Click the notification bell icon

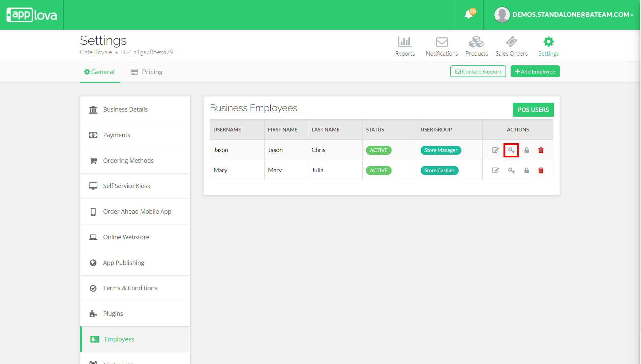[x=468, y=14]
